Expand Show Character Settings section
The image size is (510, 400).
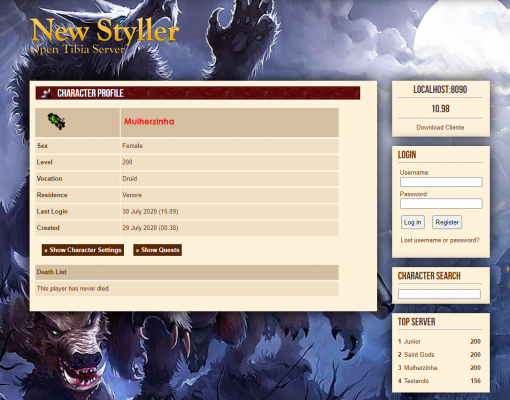pos(83,250)
